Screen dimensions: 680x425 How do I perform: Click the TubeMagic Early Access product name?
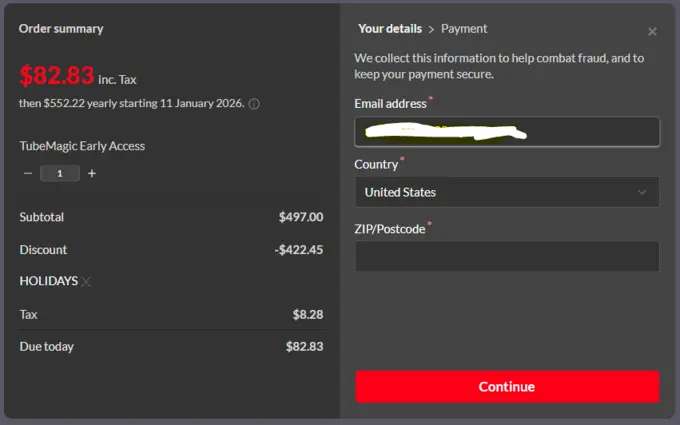[82, 146]
